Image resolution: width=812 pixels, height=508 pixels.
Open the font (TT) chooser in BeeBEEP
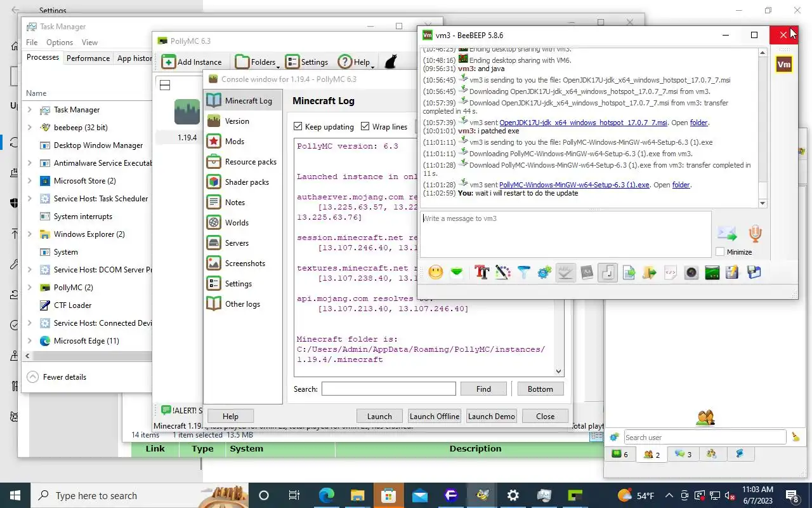(x=481, y=272)
